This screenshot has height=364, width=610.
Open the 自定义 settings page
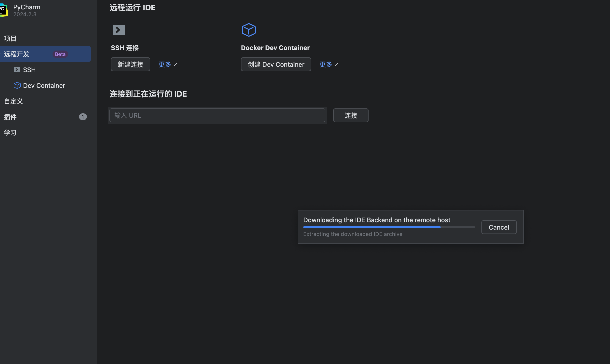(x=13, y=101)
